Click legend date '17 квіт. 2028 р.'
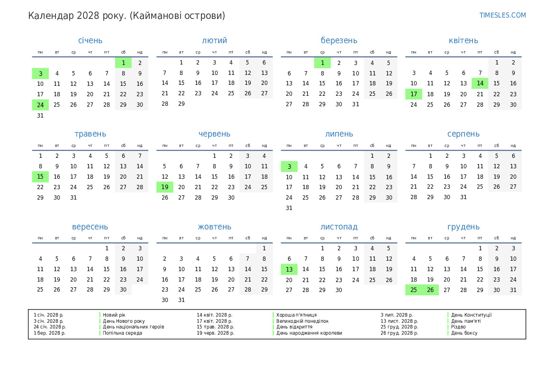Viewport: 554px width, 392px height. (x=215, y=321)
